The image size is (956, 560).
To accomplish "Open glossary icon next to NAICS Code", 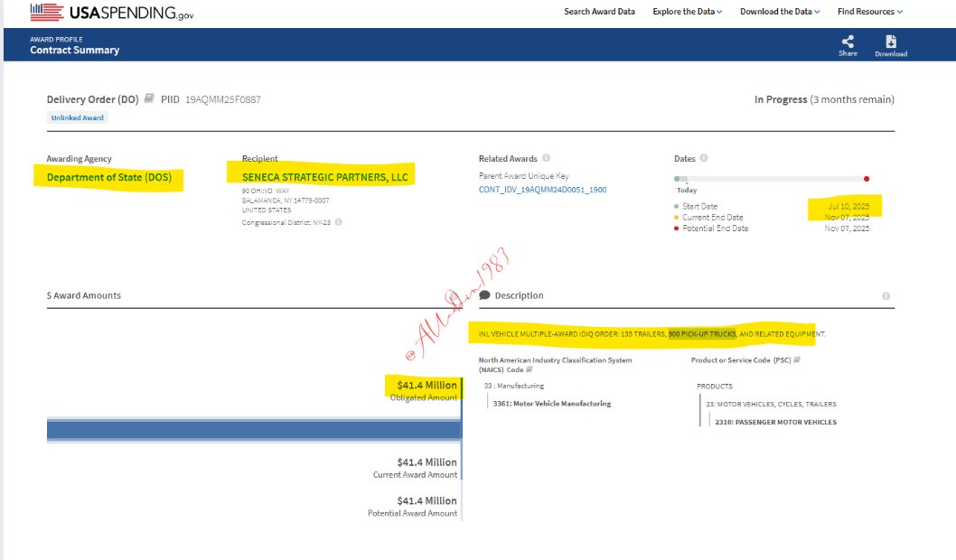I will pos(530,369).
